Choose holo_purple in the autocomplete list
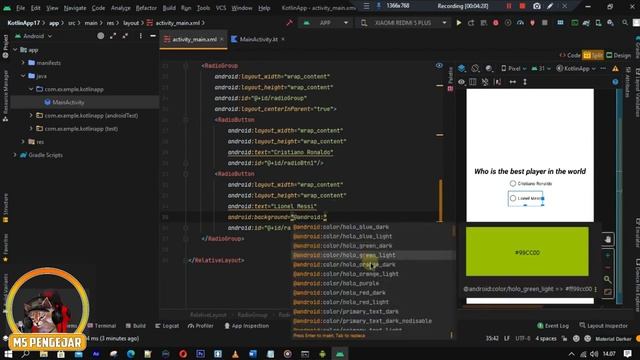This screenshot has width=640, height=360. pos(373,283)
